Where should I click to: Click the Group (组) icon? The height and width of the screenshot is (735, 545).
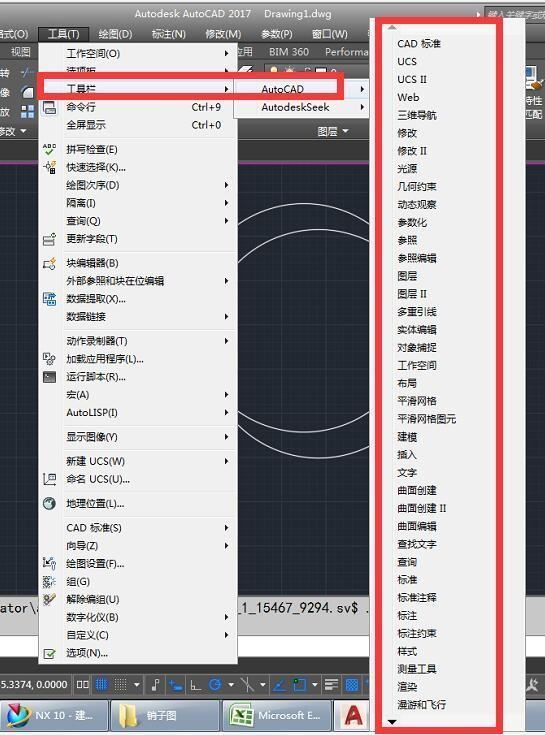[x=49, y=582]
